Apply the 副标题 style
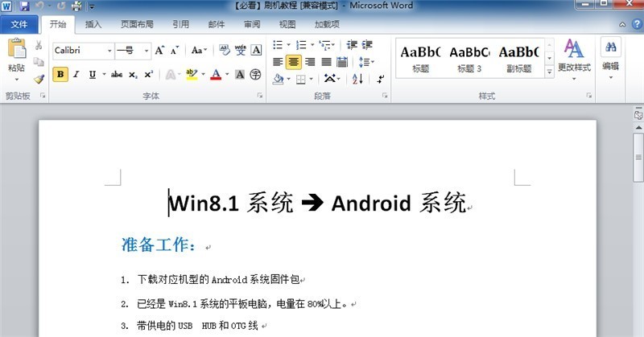 (x=518, y=59)
